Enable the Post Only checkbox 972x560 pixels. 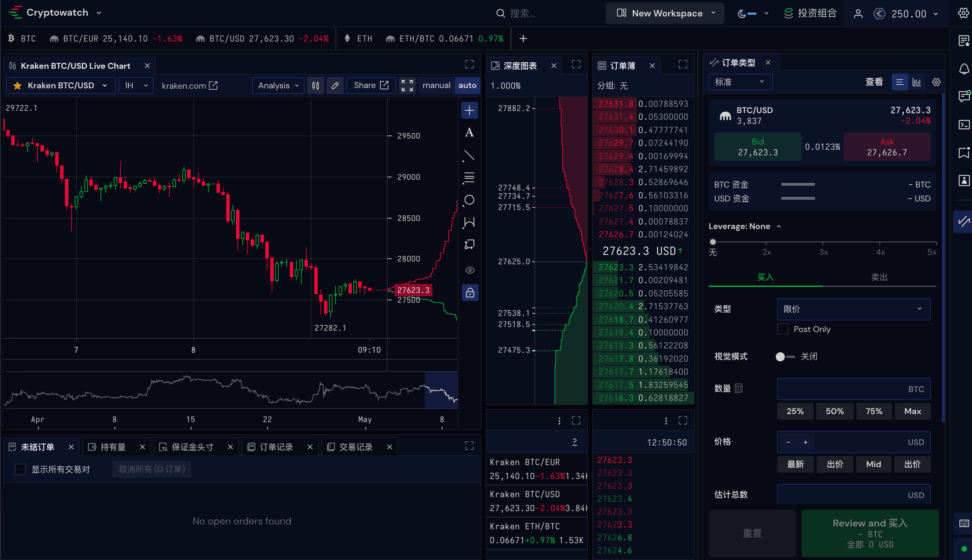(x=782, y=329)
